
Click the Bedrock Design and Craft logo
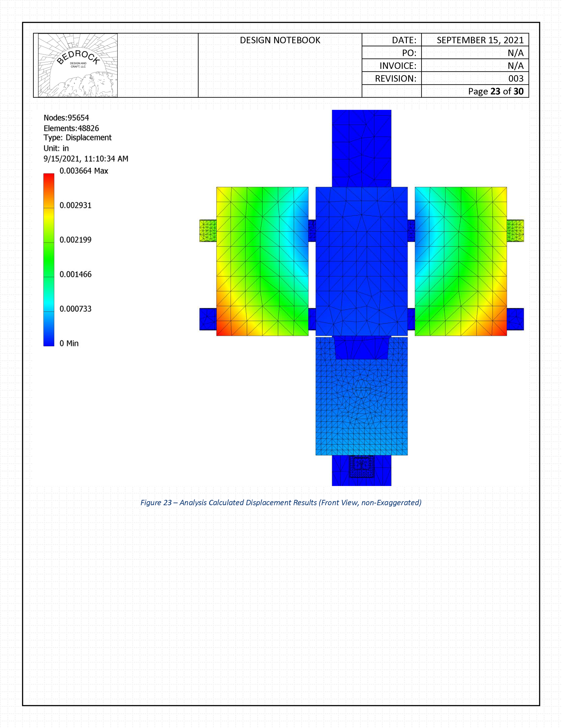[78, 65]
